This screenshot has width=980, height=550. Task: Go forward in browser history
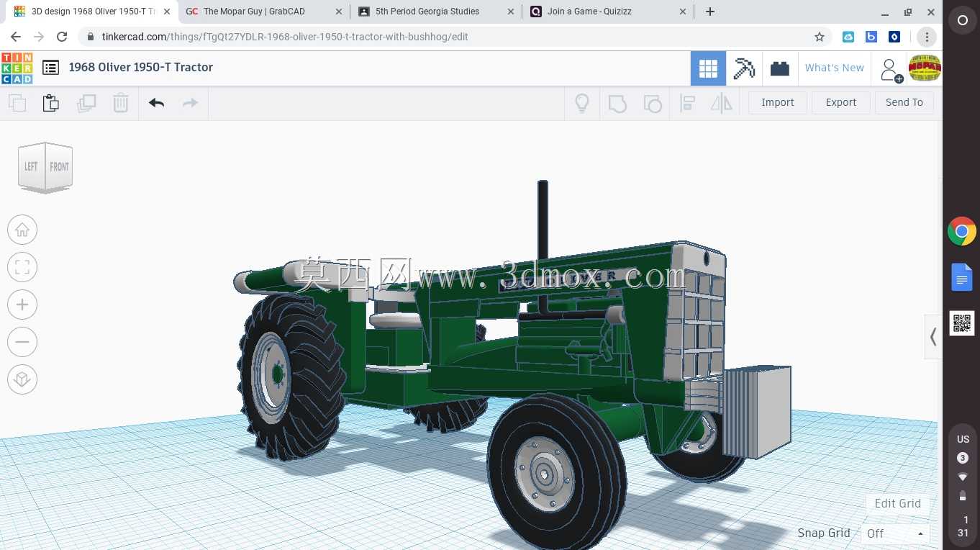[x=39, y=37]
